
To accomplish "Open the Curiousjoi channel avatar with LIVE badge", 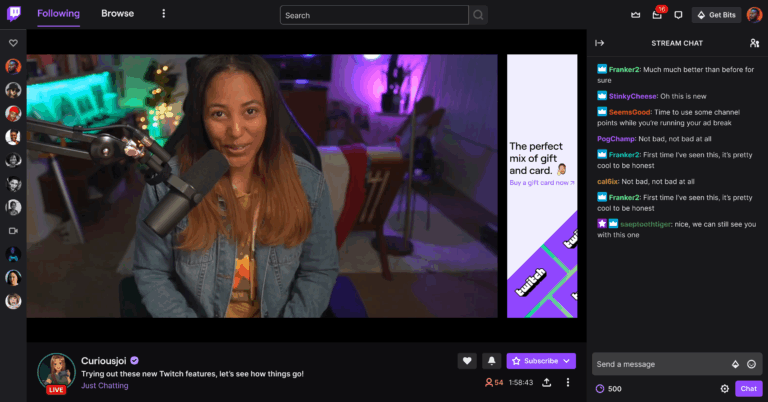I will coord(56,373).
